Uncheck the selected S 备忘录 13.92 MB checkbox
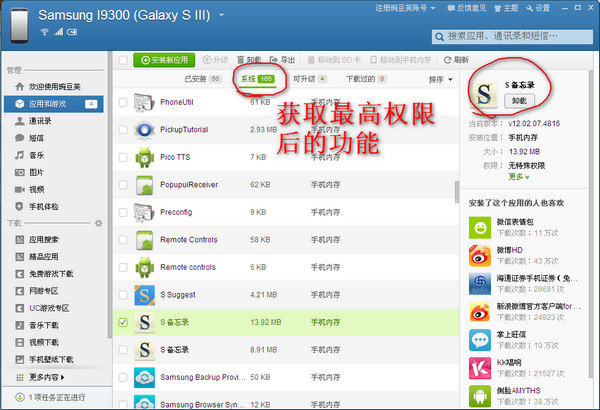The height and width of the screenshot is (410, 600). click(x=123, y=322)
